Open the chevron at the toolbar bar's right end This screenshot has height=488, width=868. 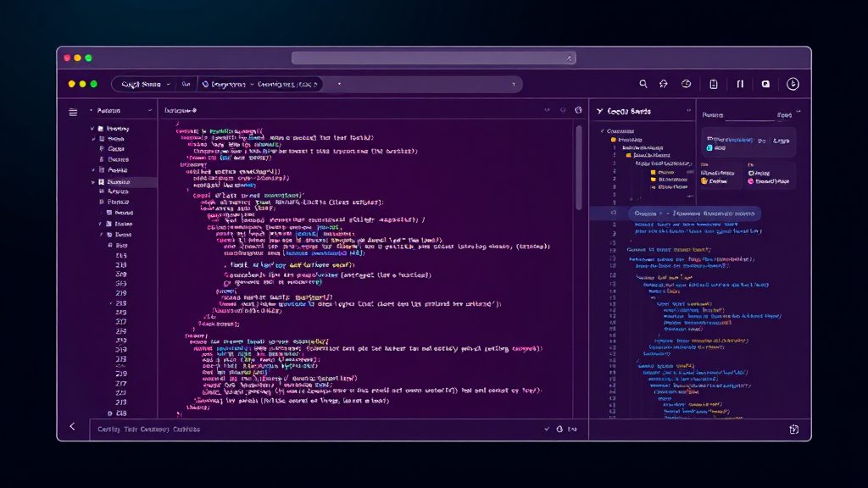(x=513, y=85)
